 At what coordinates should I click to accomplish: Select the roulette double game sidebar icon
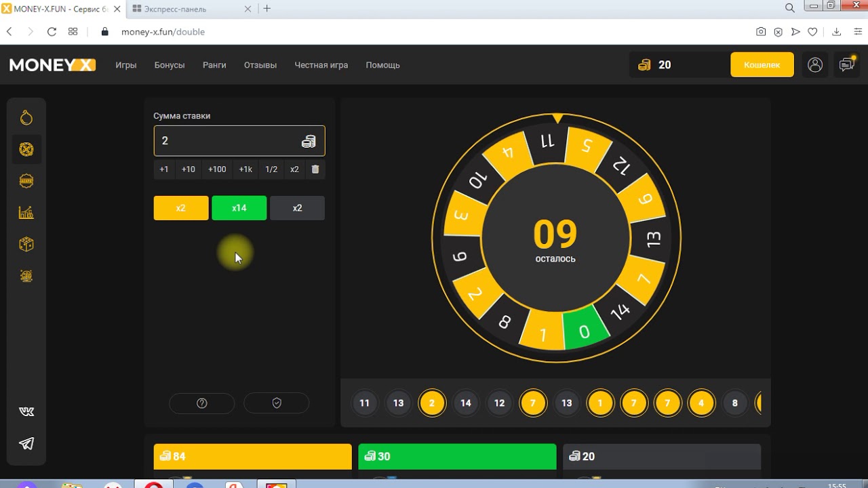(x=26, y=150)
